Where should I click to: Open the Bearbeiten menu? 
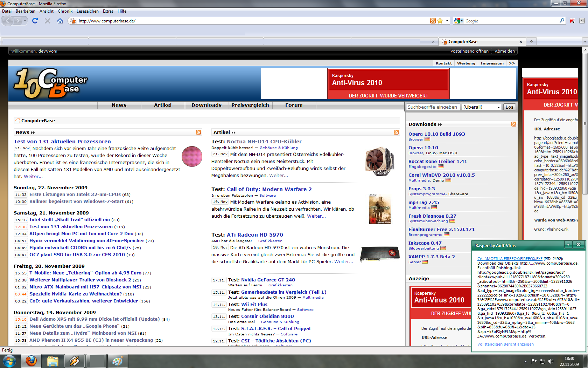point(25,11)
